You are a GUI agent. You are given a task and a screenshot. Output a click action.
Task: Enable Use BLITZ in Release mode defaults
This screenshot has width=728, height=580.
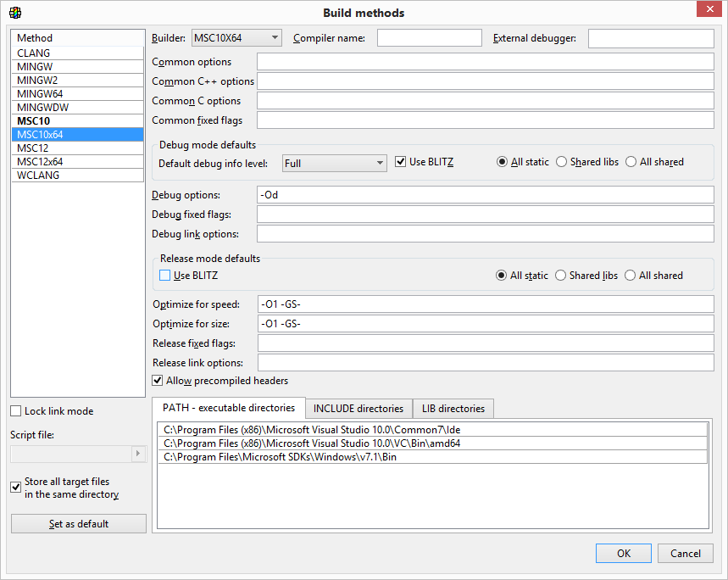click(165, 276)
